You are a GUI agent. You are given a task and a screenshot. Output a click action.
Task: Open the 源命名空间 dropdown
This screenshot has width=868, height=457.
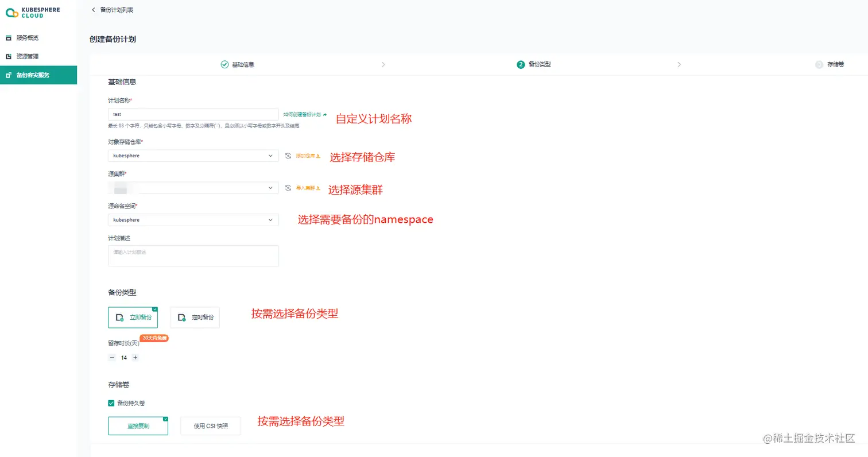point(193,220)
